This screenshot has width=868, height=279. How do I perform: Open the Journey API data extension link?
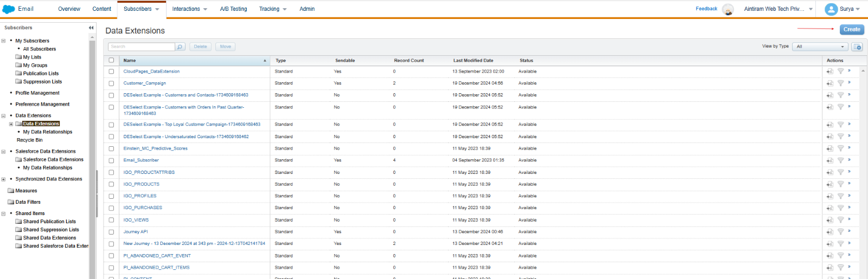tap(136, 232)
